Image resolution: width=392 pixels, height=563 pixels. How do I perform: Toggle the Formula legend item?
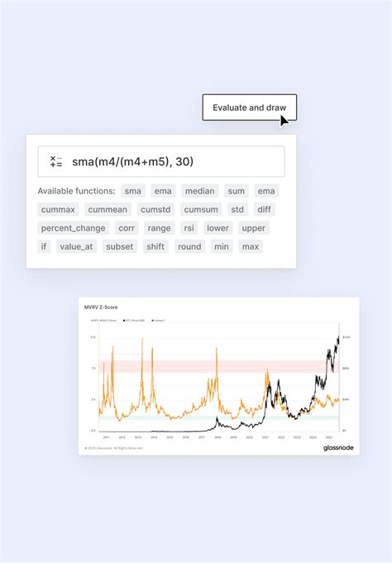159,320
